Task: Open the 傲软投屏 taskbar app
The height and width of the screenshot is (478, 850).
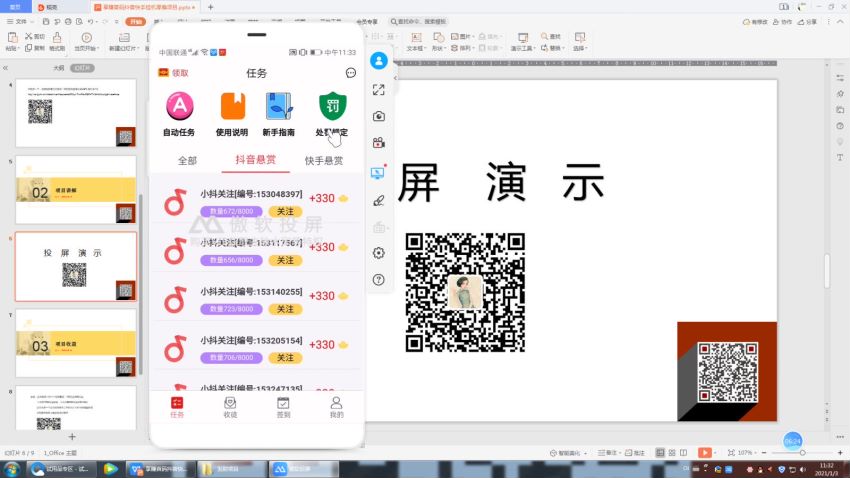Action: click(305, 469)
